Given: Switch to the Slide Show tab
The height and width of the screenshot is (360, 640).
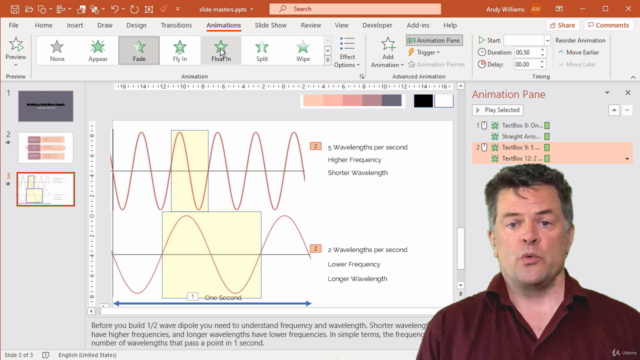Looking at the screenshot, I should pyautogui.click(x=271, y=25).
